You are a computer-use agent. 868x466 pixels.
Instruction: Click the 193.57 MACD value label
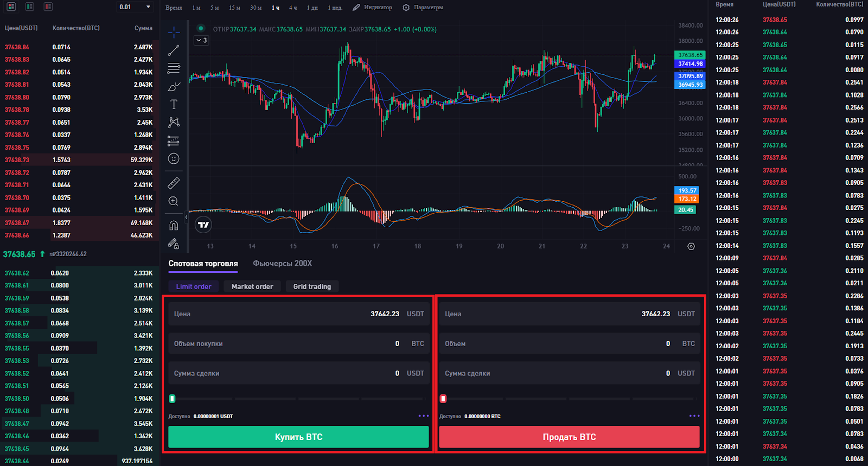(x=687, y=190)
